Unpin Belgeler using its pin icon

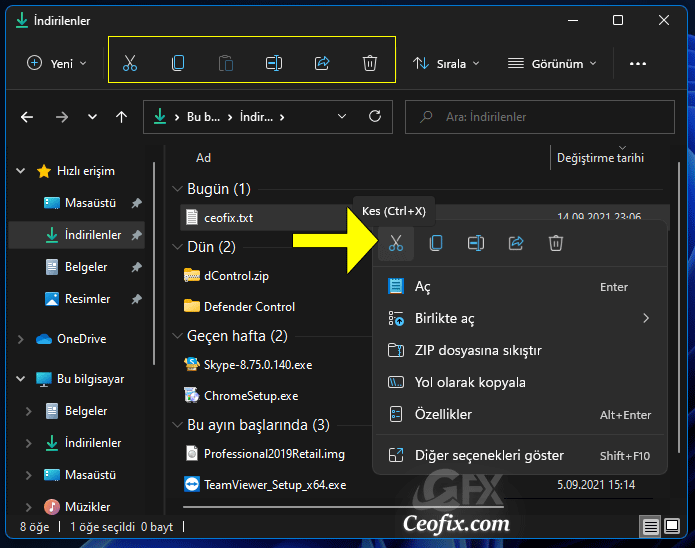point(137,267)
